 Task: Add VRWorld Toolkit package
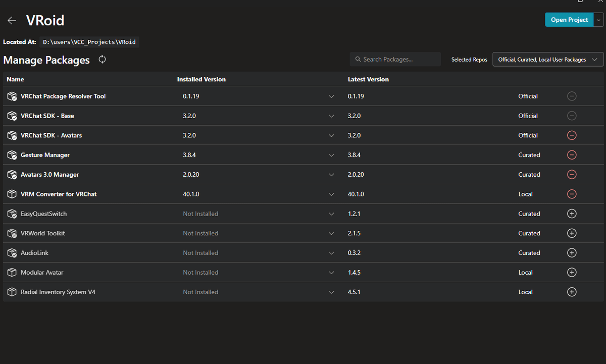point(572,233)
